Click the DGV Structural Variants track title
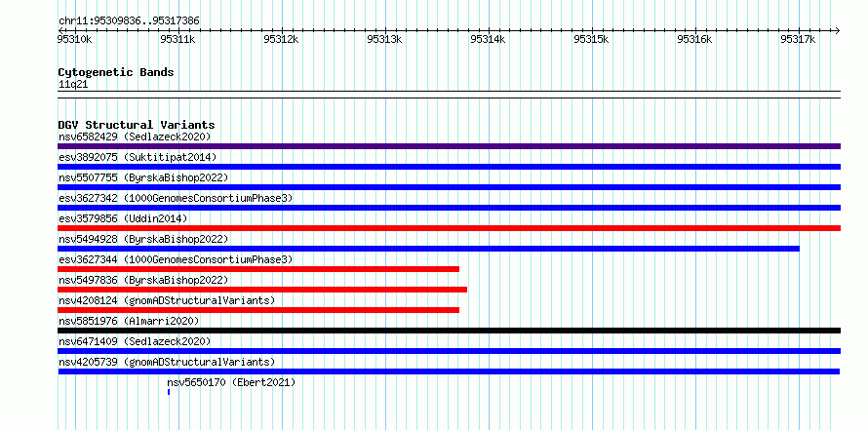Screen dimensions: 868x430 (x=137, y=125)
